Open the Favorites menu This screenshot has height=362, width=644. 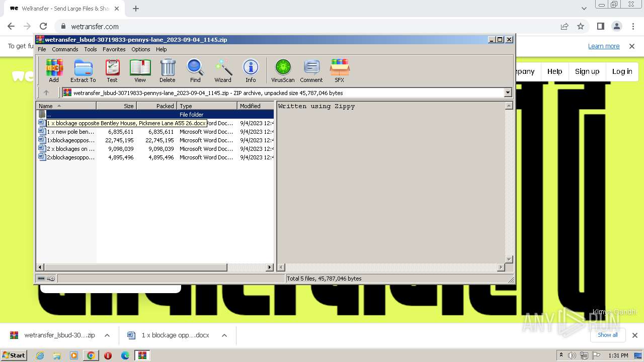(114, 49)
